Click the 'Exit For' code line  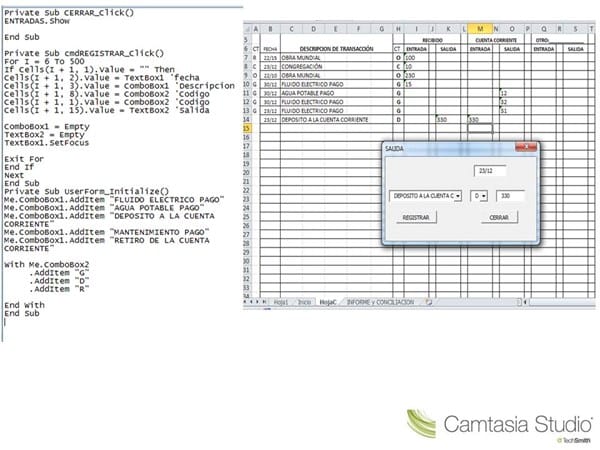tap(24, 159)
